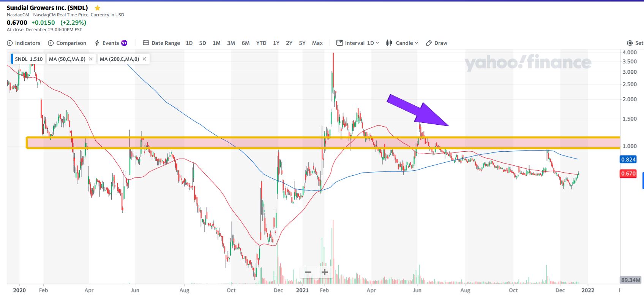Click the 2.500 price axis label
Viewport: 644px width, 303px height.
(x=630, y=84)
